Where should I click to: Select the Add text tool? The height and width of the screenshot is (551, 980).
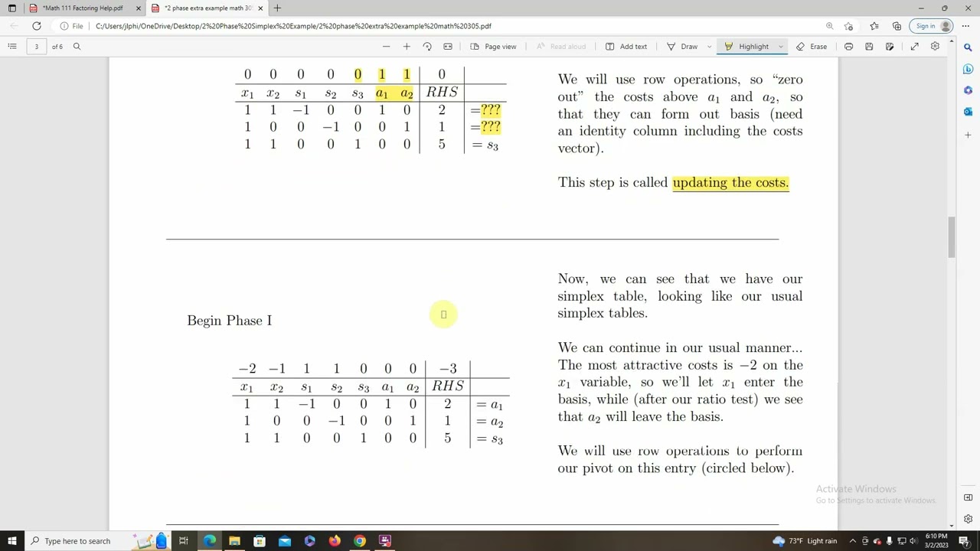point(626,47)
